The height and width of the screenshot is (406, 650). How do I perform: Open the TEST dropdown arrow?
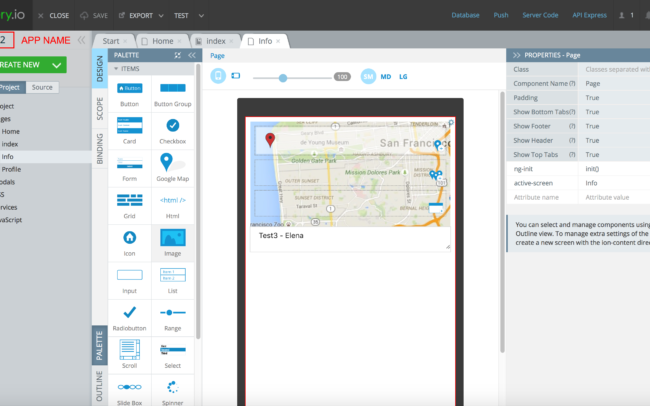click(x=201, y=16)
